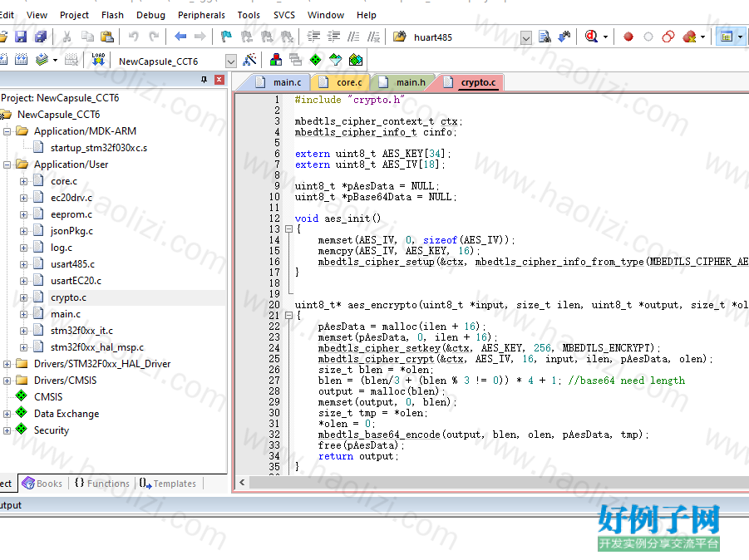Open the NewCapsule_CCT6 target dropdown

(231, 61)
